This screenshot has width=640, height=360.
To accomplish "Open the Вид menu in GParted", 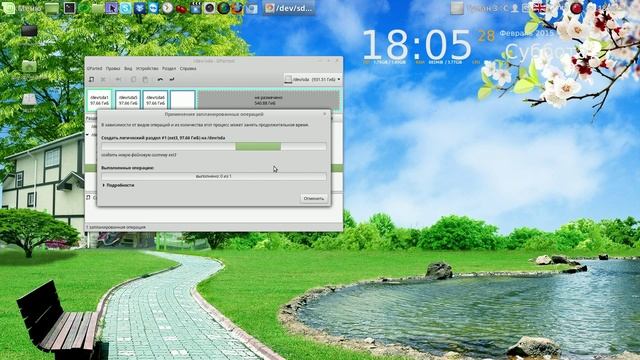I will click(x=128, y=69).
